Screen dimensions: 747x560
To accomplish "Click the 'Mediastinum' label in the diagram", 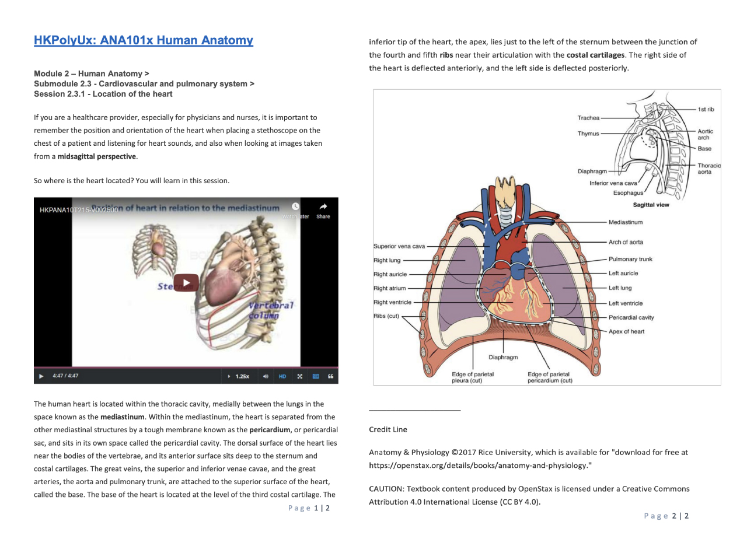I will [x=626, y=222].
